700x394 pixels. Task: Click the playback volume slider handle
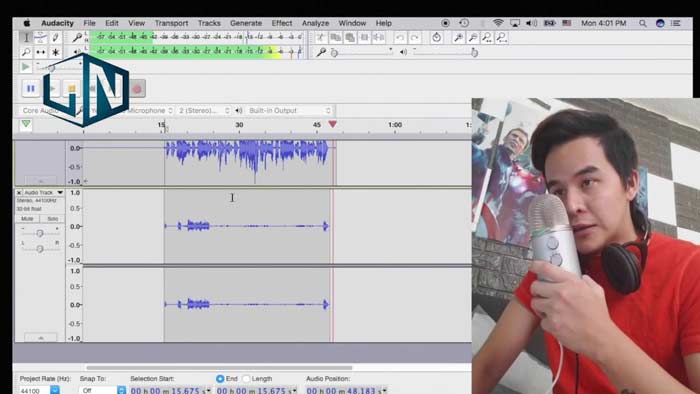tap(474, 53)
